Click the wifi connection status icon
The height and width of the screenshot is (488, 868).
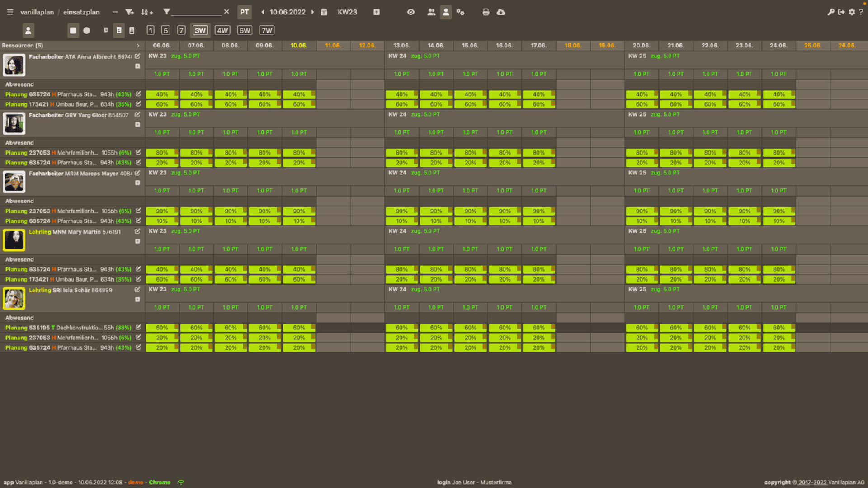pos(181,482)
